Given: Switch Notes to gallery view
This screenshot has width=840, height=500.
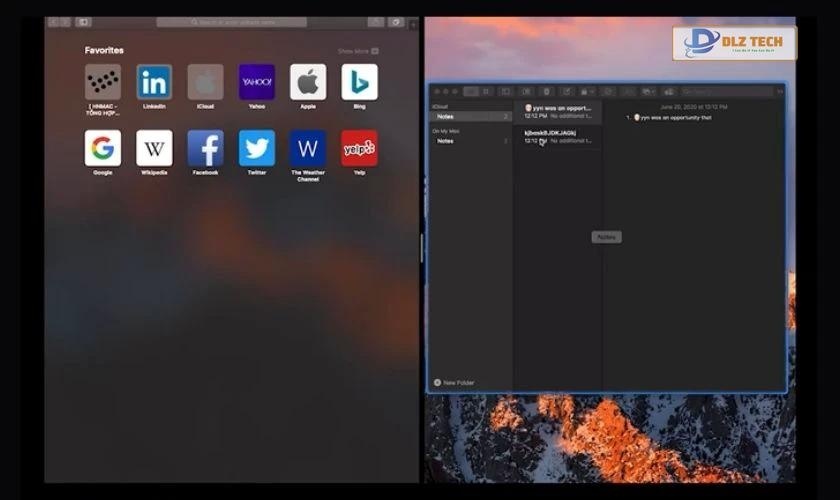Looking at the screenshot, I should pyautogui.click(x=487, y=91).
